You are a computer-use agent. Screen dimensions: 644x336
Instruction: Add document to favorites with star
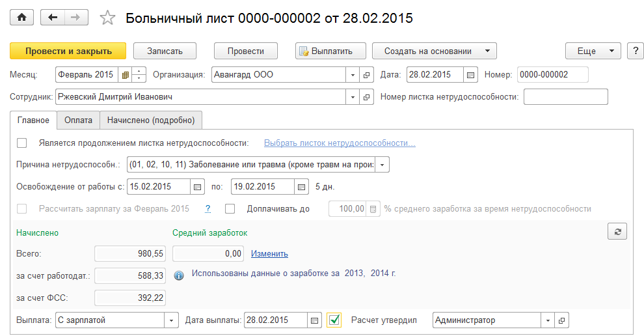[x=107, y=18]
